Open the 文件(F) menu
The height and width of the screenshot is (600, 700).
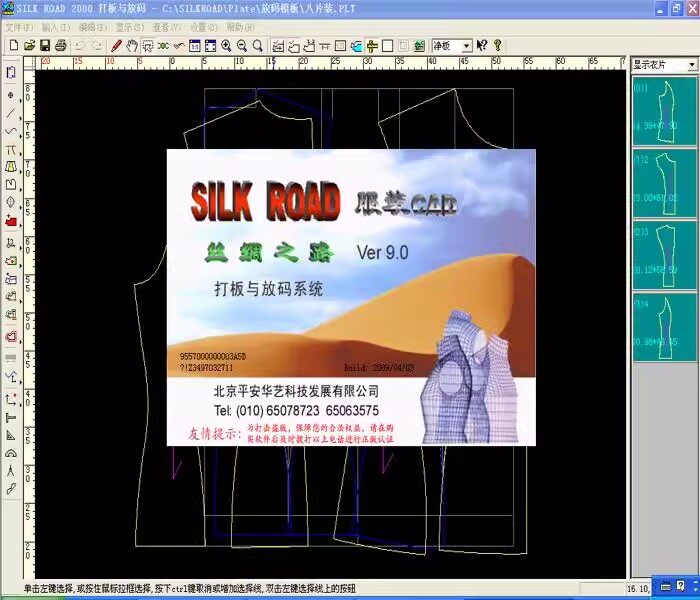pos(19,27)
